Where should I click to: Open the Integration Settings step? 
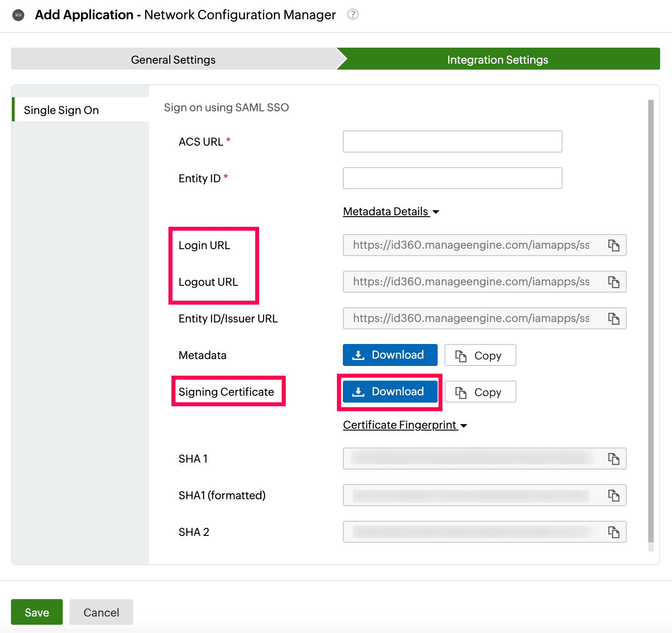pos(498,59)
